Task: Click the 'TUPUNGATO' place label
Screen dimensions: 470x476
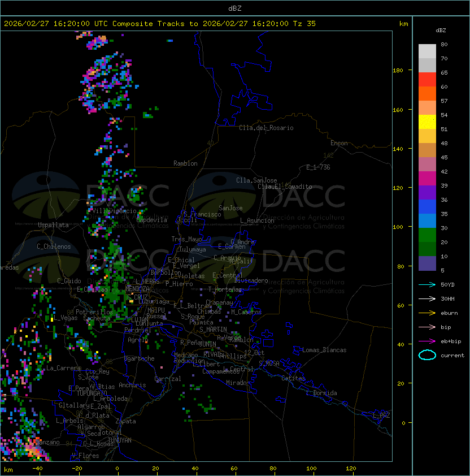Action: pyautogui.click(x=92, y=393)
